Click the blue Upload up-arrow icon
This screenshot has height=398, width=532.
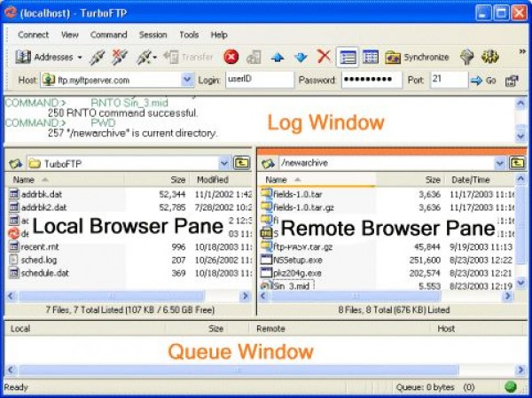click(x=278, y=58)
